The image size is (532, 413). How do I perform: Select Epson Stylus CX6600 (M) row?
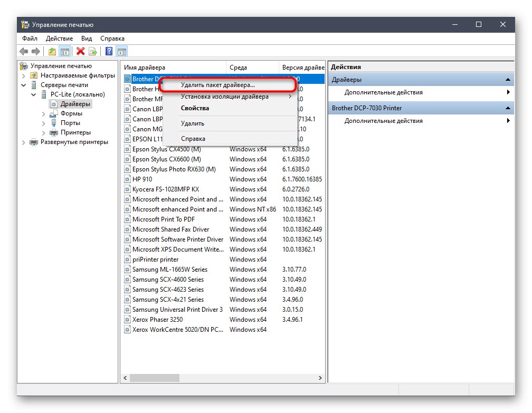(x=223, y=159)
